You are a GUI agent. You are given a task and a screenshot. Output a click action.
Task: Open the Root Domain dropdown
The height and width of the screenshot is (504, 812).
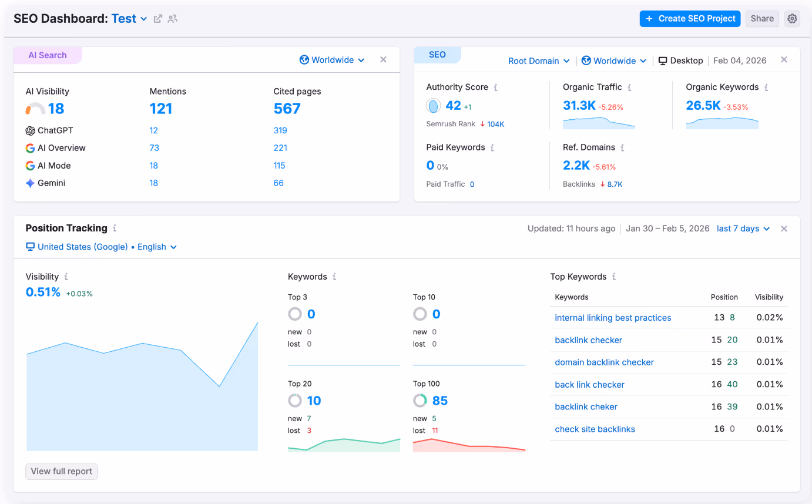539,61
